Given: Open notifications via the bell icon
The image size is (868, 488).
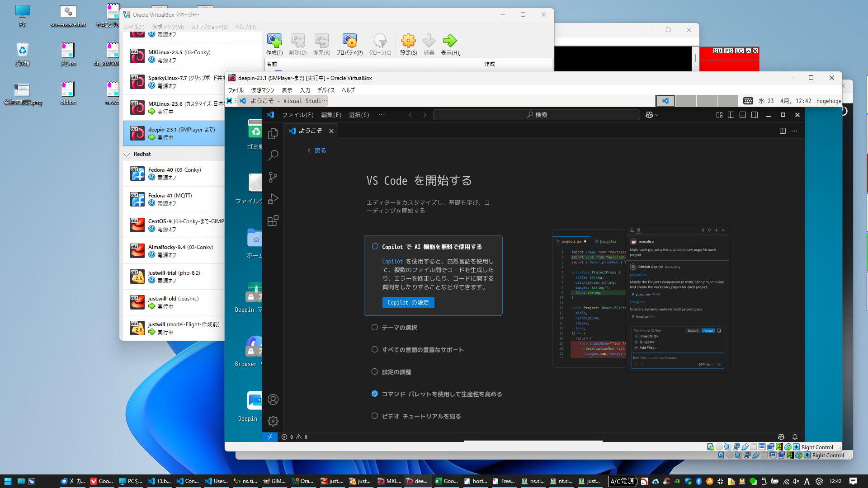Looking at the screenshot, I should click(794, 437).
